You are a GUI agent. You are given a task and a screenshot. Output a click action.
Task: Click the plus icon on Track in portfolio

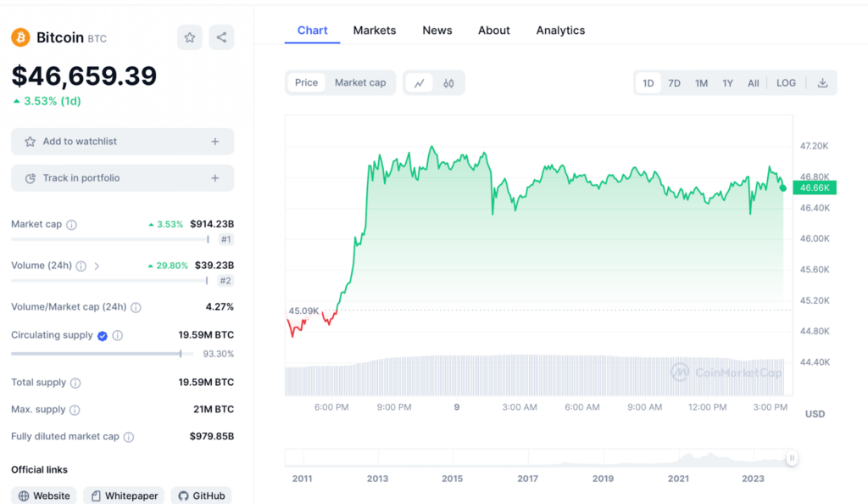point(215,178)
